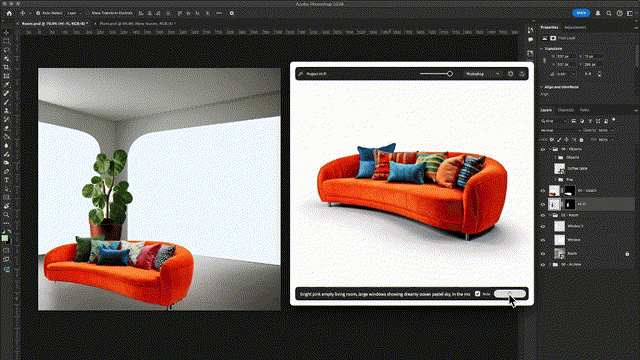Open the Auto-Select Layer dropdown
This screenshot has height=360, width=640.
point(73,13)
